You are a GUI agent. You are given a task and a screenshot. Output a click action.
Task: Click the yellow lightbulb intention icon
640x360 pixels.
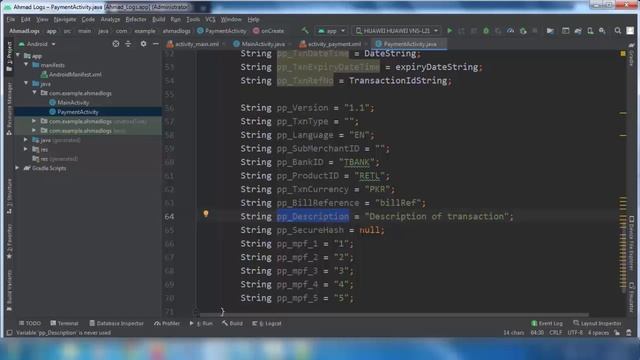206,213
